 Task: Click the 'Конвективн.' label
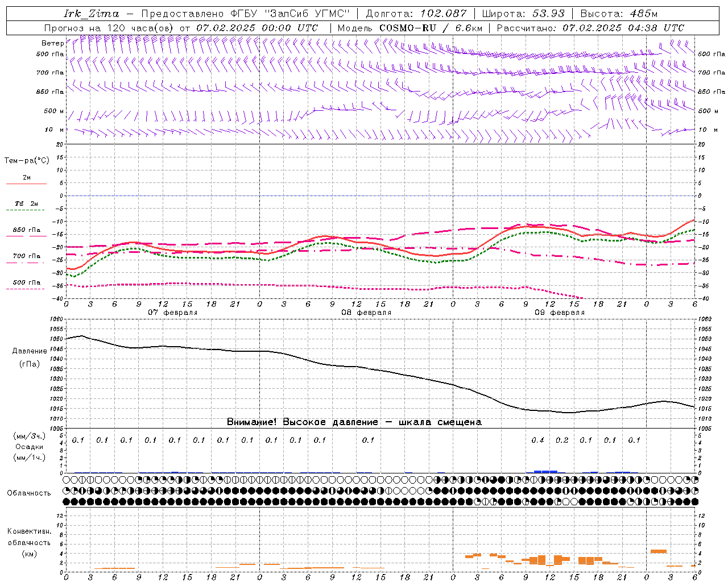(30, 531)
